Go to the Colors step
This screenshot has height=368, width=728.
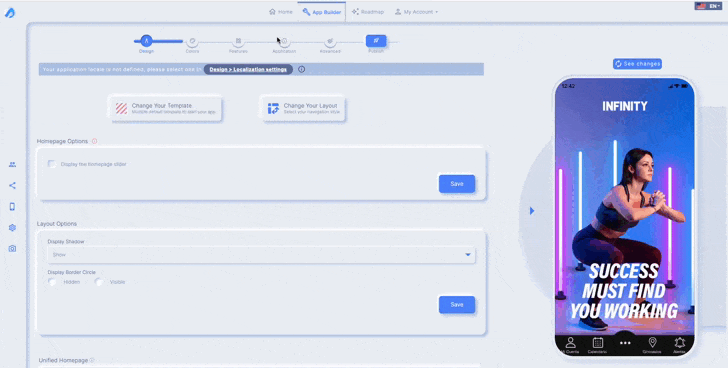(192, 41)
